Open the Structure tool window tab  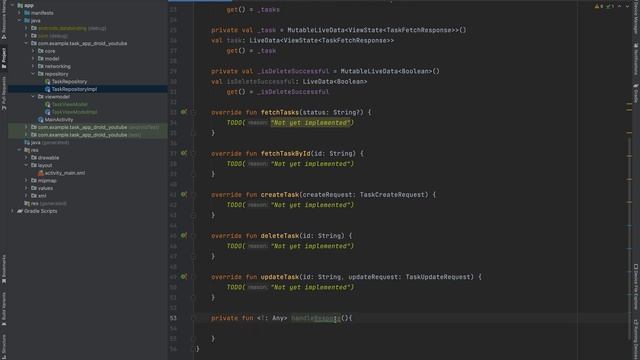4,346
